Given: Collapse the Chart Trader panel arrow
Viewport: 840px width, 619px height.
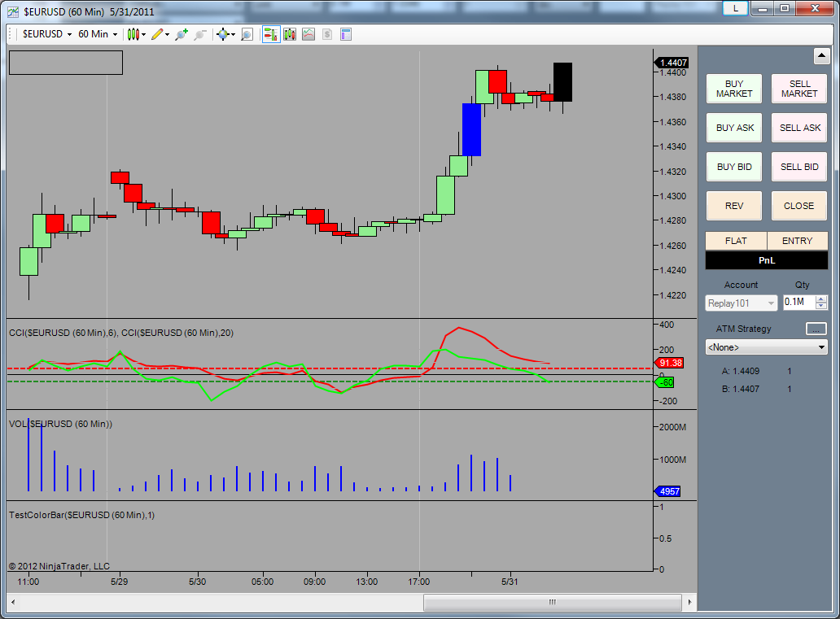Looking at the screenshot, I should (x=822, y=55).
